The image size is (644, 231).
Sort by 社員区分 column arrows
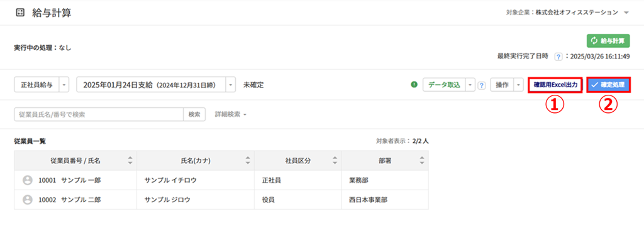335,161
